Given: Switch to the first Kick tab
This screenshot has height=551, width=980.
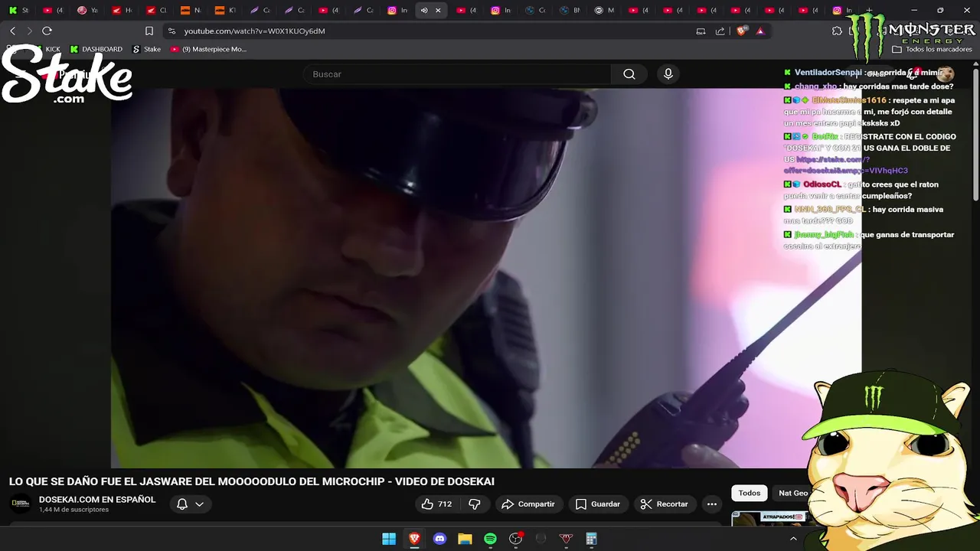Looking at the screenshot, I should [19, 10].
